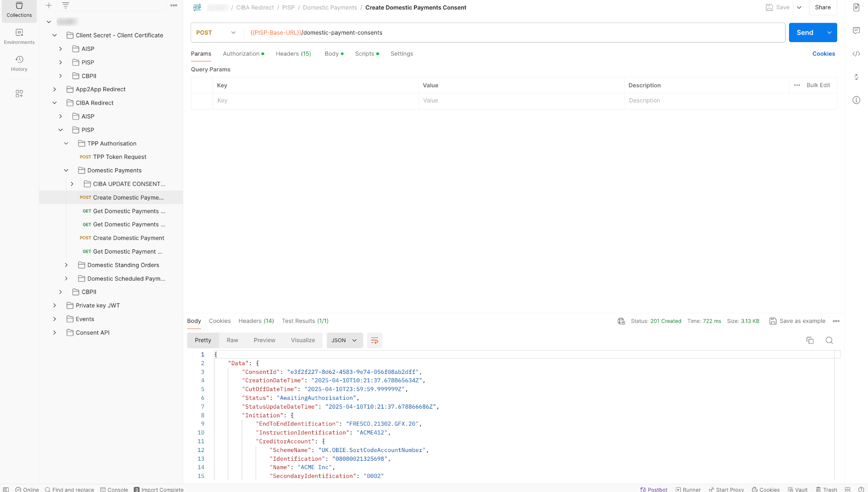Create new collection with plus icon

(49, 6)
